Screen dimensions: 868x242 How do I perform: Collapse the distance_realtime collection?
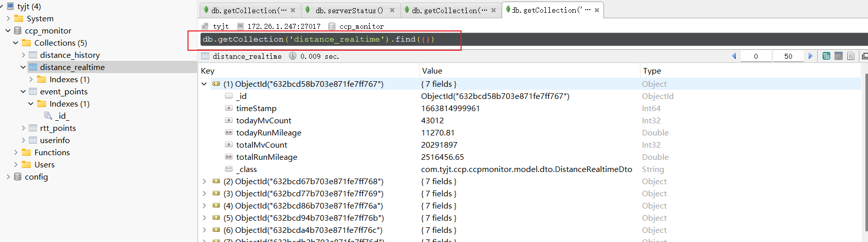pyautogui.click(x=23, y=67)
